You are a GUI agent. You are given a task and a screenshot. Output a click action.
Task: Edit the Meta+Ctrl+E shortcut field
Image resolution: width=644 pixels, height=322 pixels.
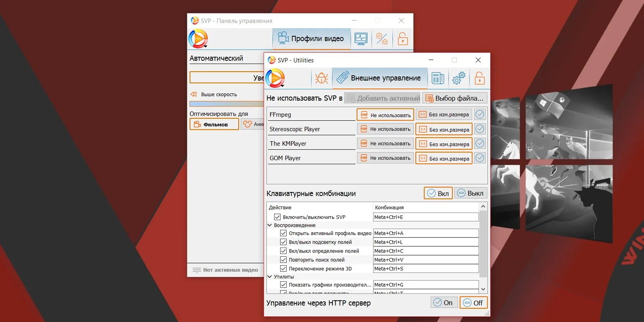426,217
